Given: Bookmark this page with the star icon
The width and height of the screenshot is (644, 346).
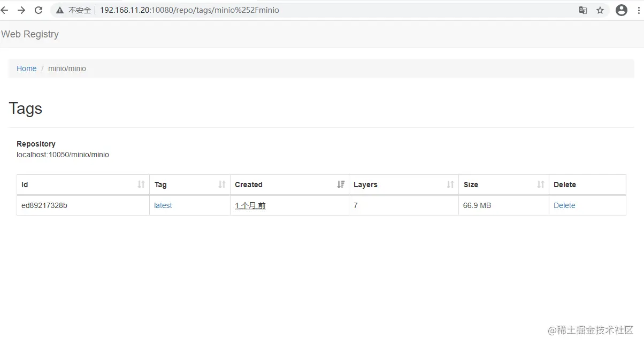Looking at the screenshot, I should [600, 10].
